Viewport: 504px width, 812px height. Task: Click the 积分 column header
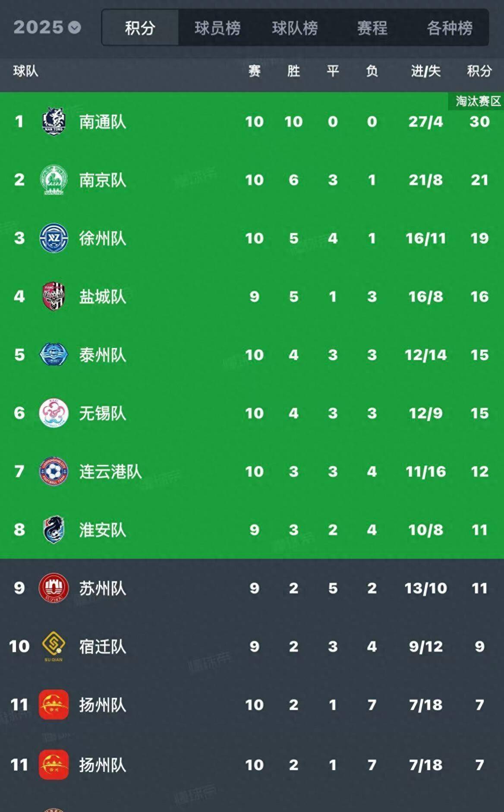479,71
